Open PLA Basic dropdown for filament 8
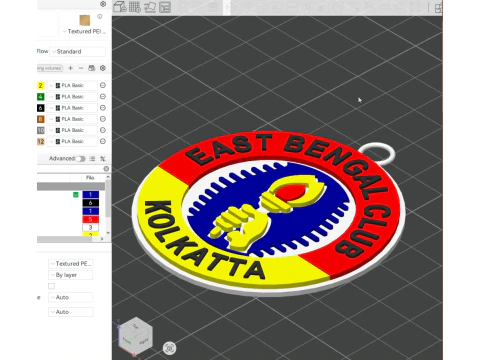The height and width of the screenshot is (360, 480). tap(72, 119)
